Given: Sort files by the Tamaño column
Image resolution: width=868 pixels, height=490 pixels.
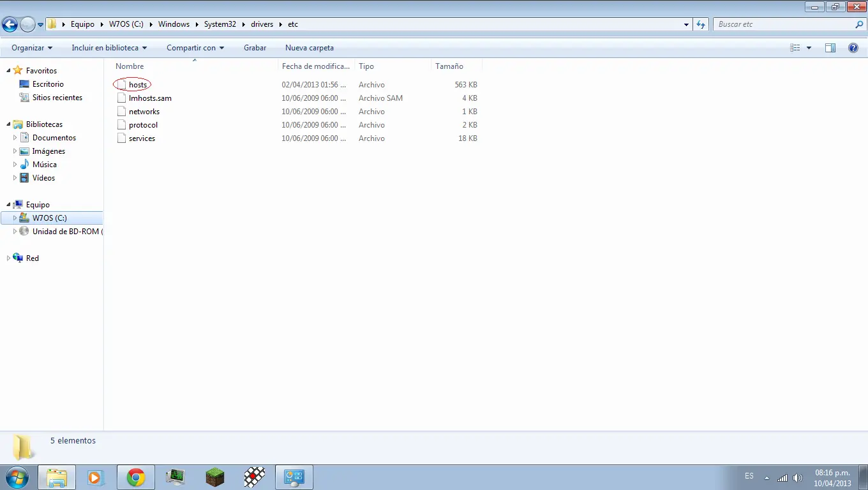Looking at the screenshot, I should point(449,66).
